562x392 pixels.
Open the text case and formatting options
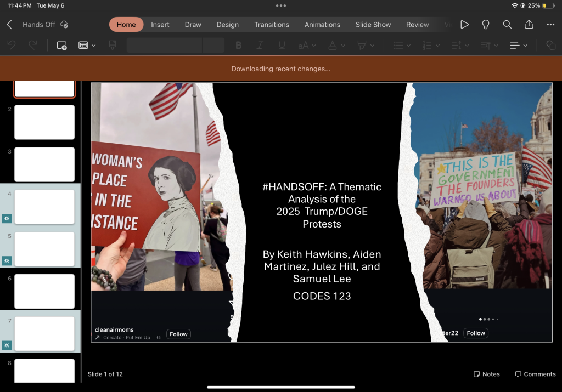tap(307, 45)
